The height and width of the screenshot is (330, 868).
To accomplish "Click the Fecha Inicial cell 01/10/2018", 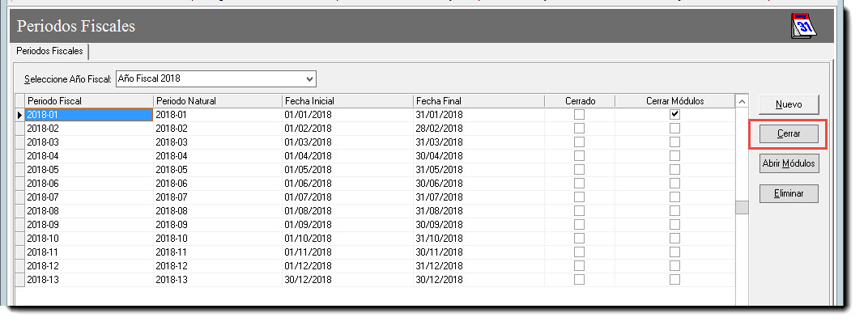I will 347,239.
